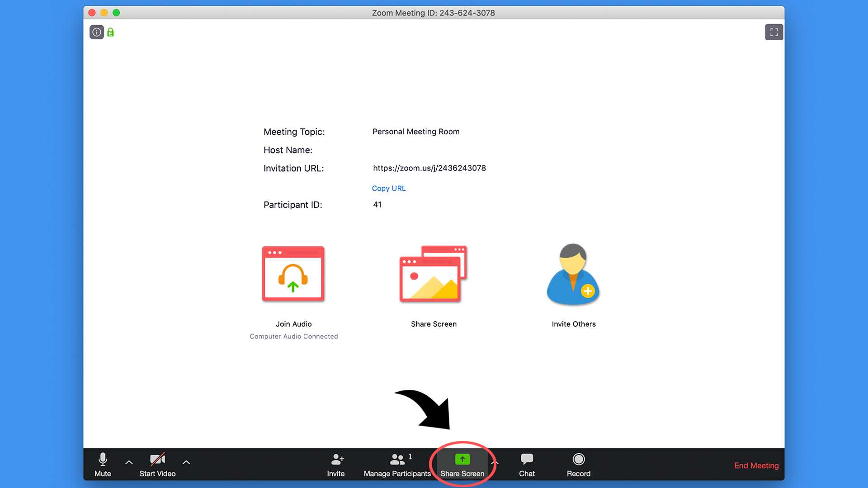Click the Join Audio headphone icon
The image size is (868, 488).
pos(293,274)
